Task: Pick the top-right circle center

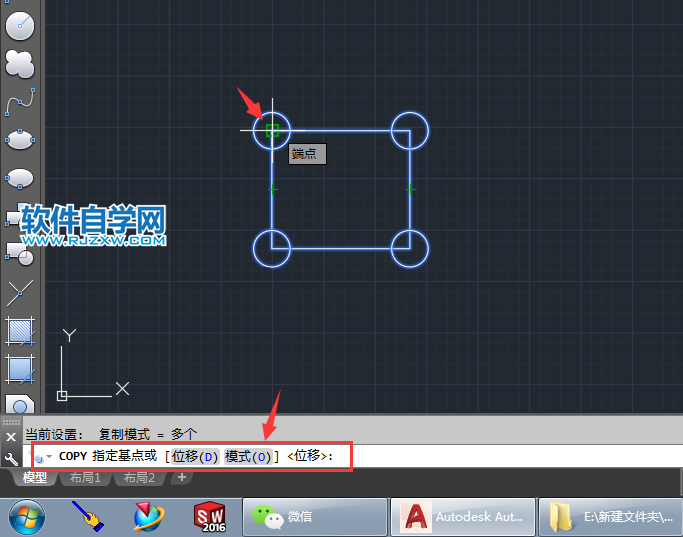Action: (x=409, y=130)
